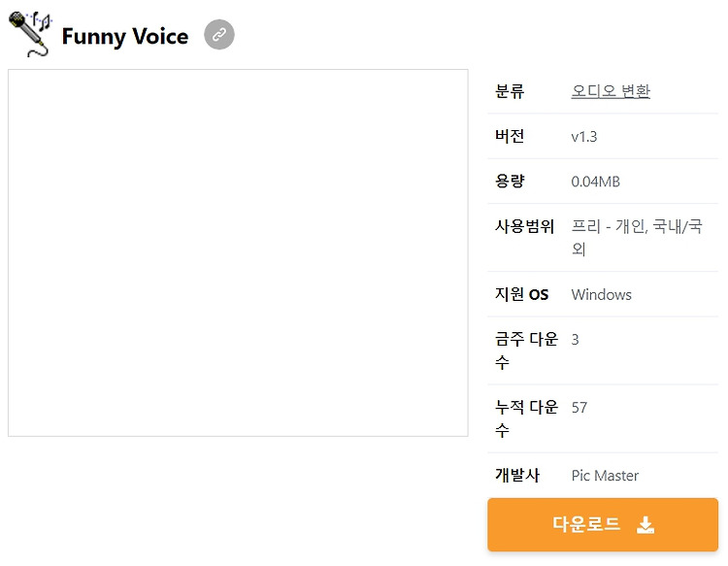The width and height of the screenshot is (728, 566).
Task: Click the 버전 label
Action: coord(510,136)
